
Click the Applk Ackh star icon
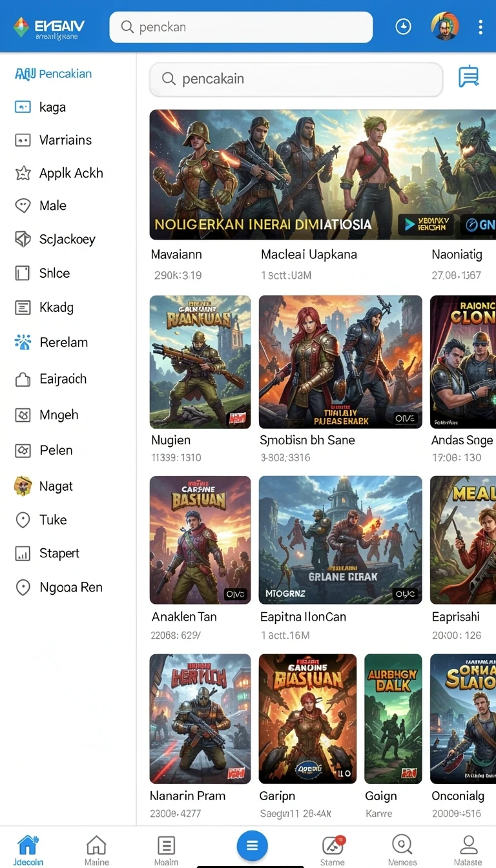click(23, 172)
